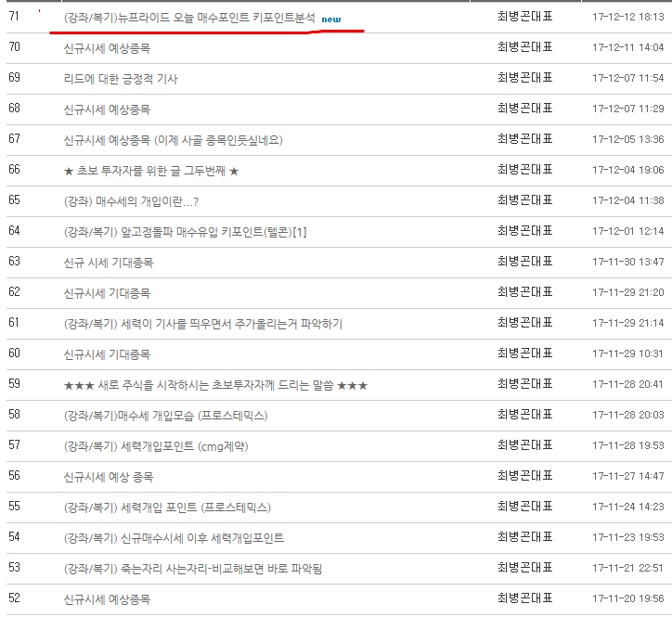Click author 최병곤대표 on row 52
672x617 pixels.
tap(525, 598)
